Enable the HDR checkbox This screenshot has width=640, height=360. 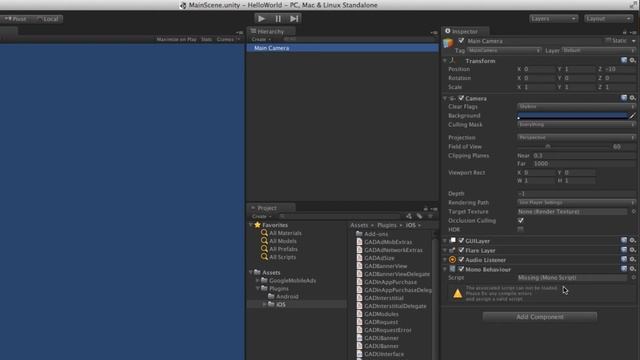pos(520,229)
